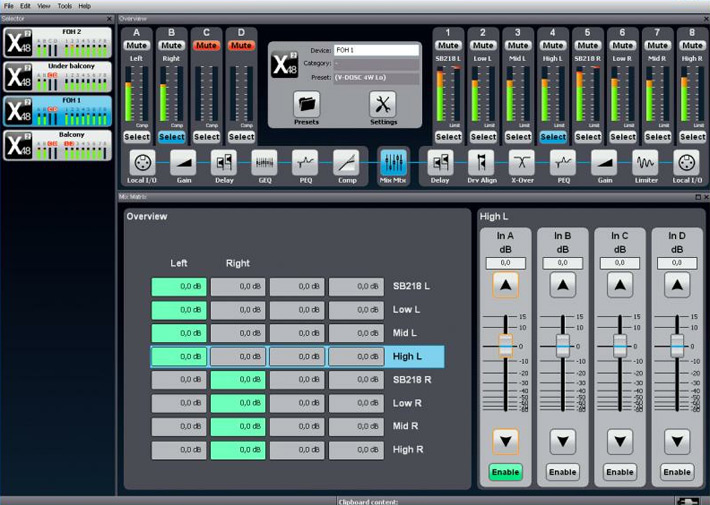Select the Balcony device in Selector
This screenshot has height=505, width=710.
pyautogui.click(x=57, y=145)
